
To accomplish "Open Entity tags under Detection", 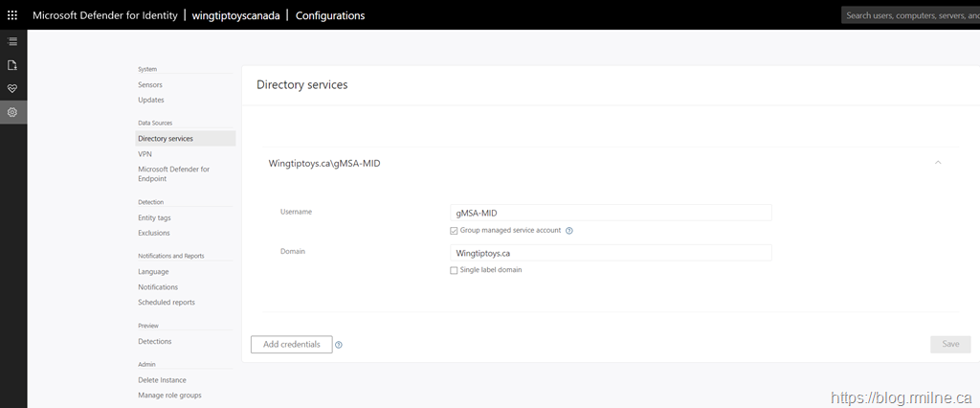I will 154,217.
